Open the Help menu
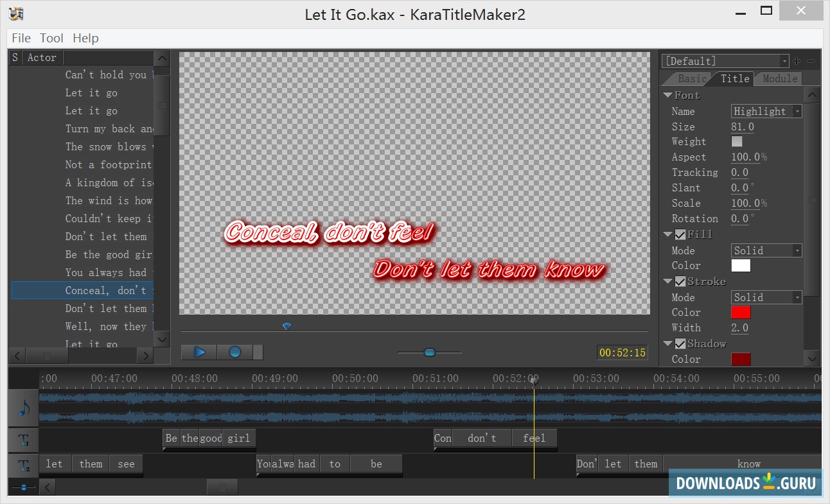This screenshot has height=504, width=830. [x=85, y=38]
